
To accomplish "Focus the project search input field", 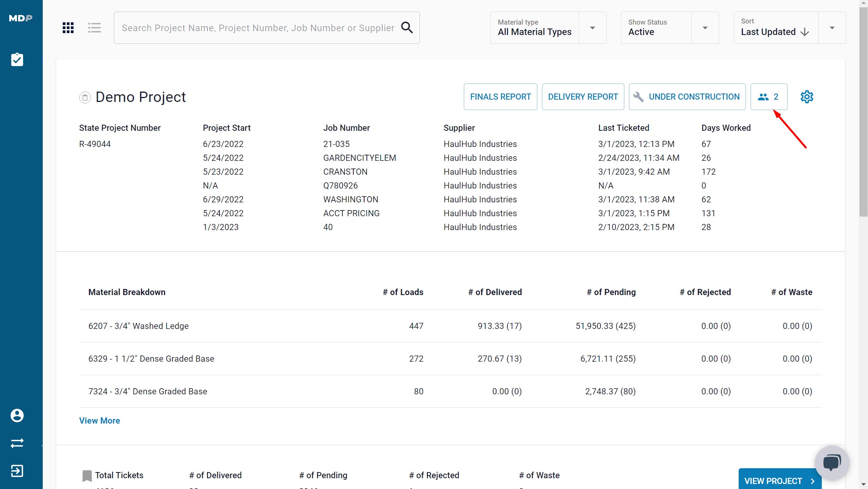I will [x=258, y=28].
